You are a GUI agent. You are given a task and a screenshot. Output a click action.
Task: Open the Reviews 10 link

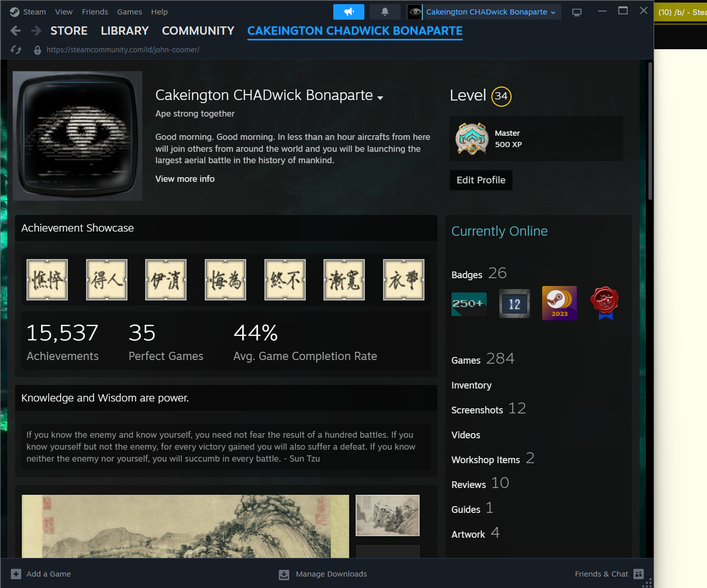click(480, 483)
